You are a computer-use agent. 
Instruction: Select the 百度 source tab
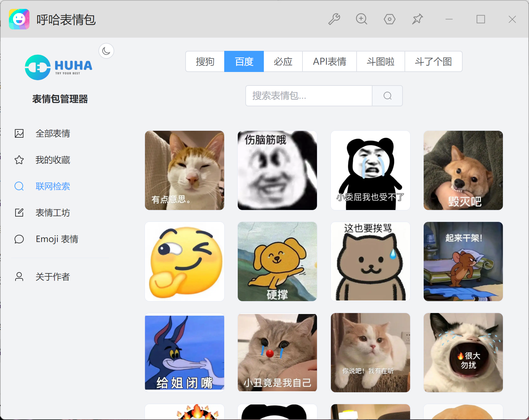pos(244,61)
